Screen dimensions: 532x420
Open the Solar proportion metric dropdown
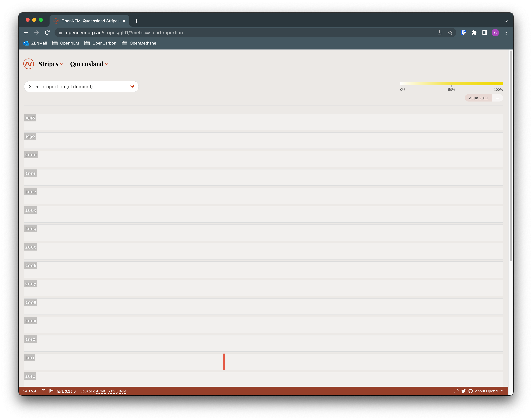click(81, 87)
